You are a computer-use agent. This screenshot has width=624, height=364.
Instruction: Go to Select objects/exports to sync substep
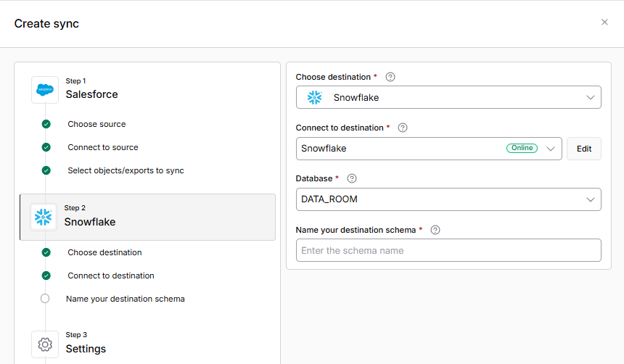(126, 170)
